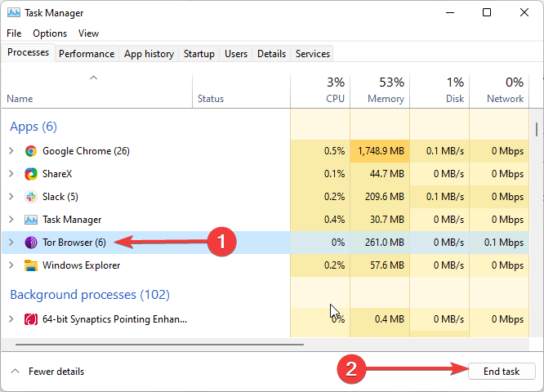Expand the Windows Explorer entry
The image size is (544, 392).
[x=11, y=265]
